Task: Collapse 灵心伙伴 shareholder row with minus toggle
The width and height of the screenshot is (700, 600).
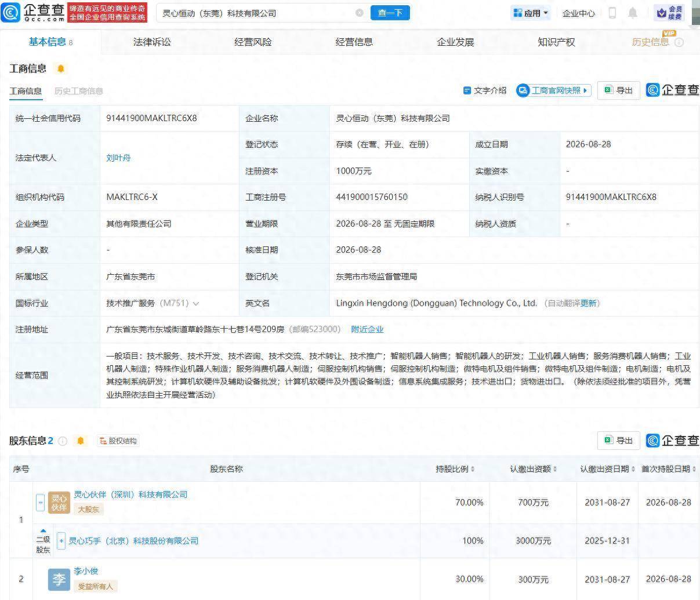Action: 40,503
